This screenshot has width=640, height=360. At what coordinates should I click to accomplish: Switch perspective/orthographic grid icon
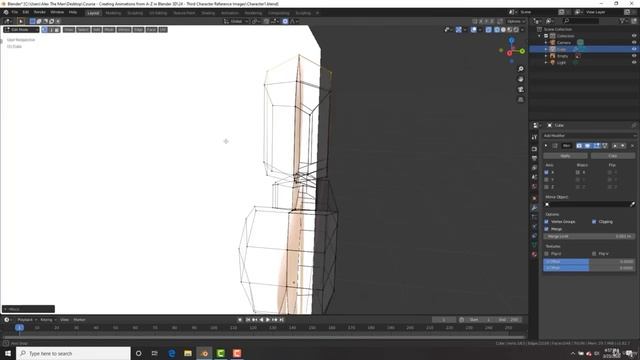(521, 100)
